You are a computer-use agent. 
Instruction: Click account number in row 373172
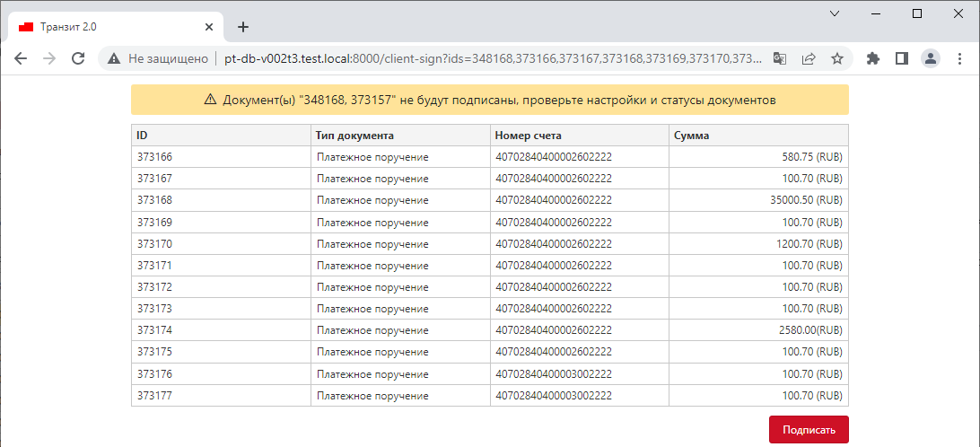point(580,287)
